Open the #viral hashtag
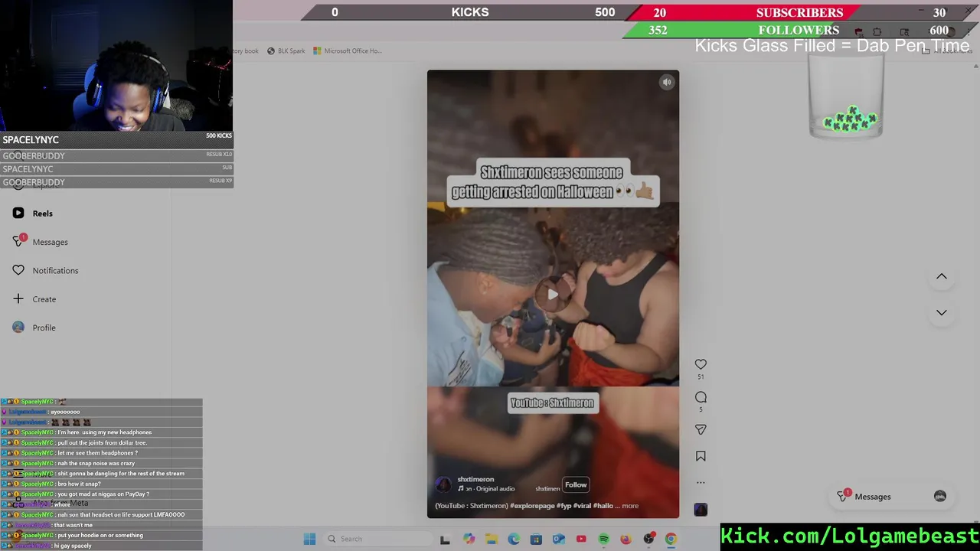This screenshot has width=980, height=551. [583, 506]
